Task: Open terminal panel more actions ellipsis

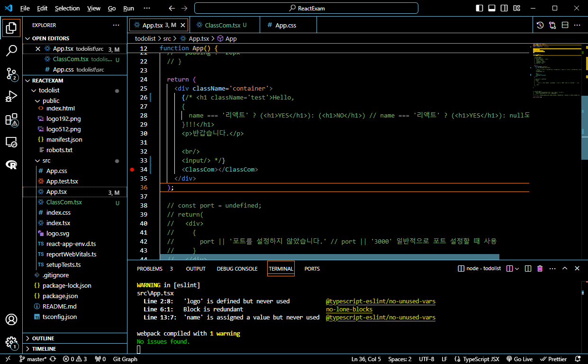Action: 552,268
